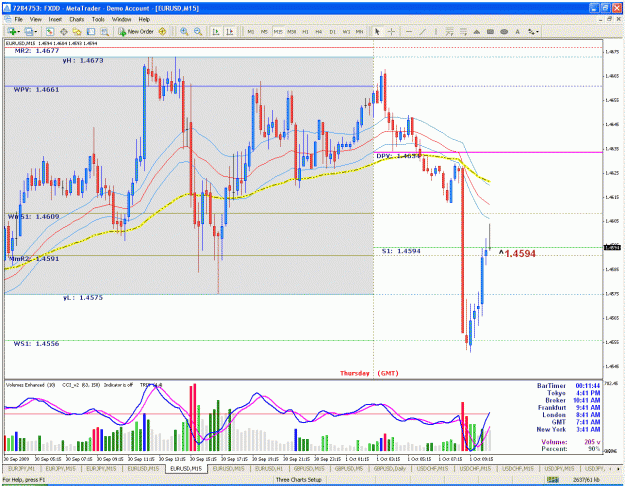Pick the horizontal line drawing tool

click(409, 31)
